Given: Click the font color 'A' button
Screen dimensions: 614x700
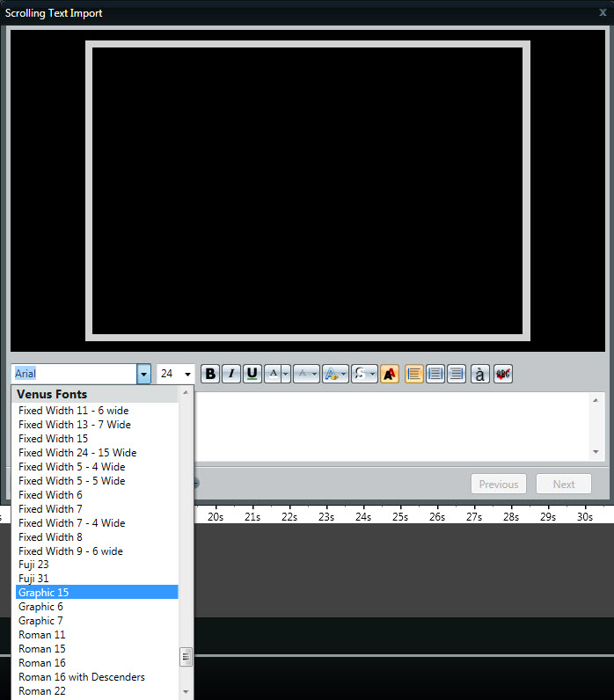Looking at the screenshot, I should (274, 374).
